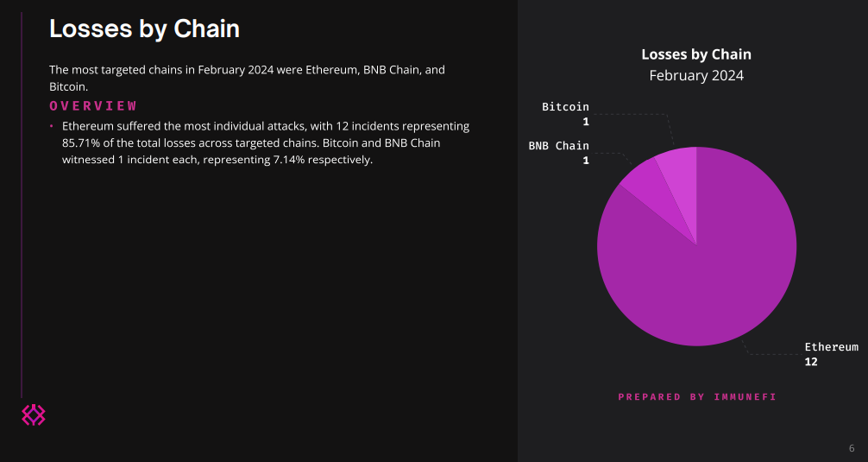This screenshot has width=868, height=462.
Task: Click the Ethereum count value 12
Action: (x=811, y=362)
